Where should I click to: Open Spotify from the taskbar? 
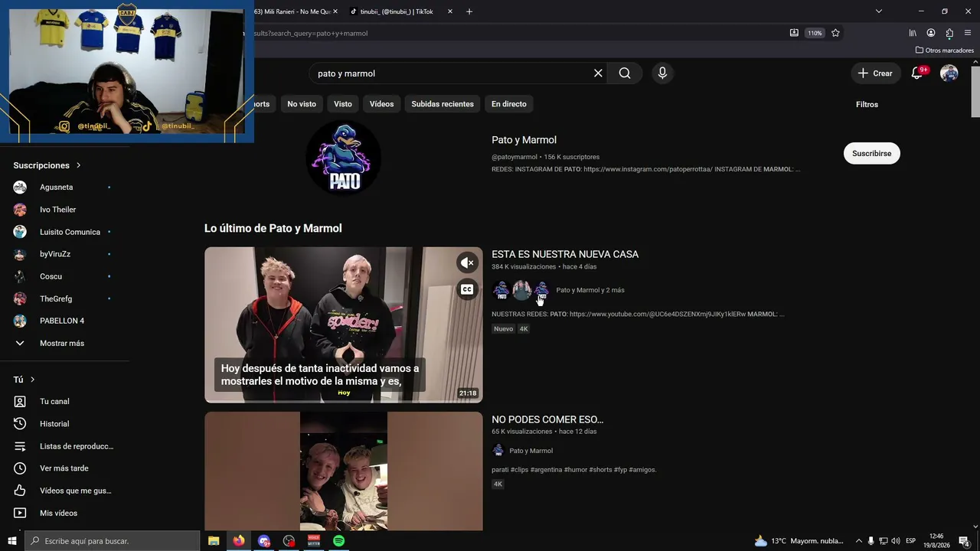[x=338, y=541]
